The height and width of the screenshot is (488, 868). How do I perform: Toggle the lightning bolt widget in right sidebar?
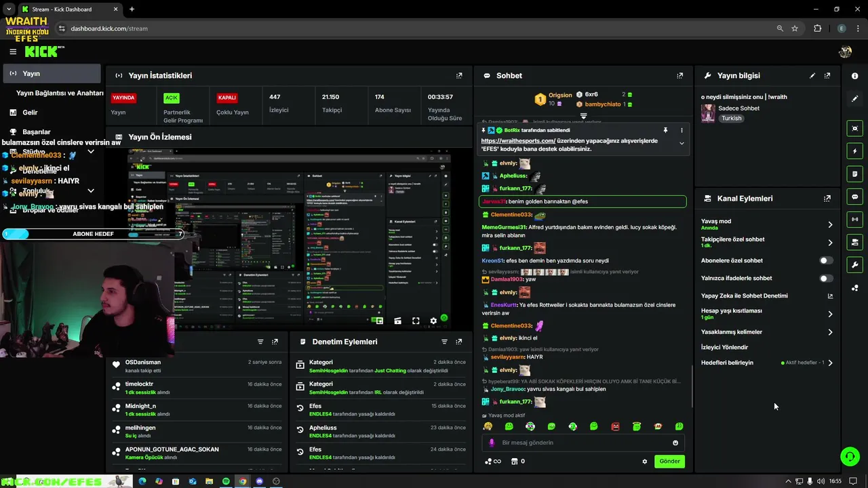point(855,151)
